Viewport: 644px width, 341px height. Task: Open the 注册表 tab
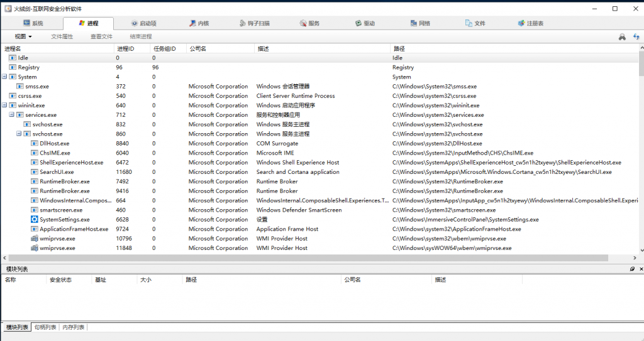tap(531, 23)
